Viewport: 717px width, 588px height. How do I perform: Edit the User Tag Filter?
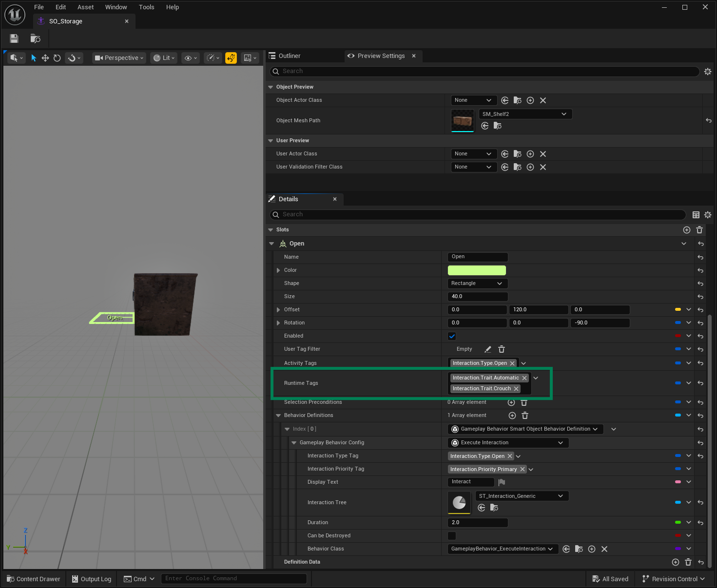tap(488, 349)
